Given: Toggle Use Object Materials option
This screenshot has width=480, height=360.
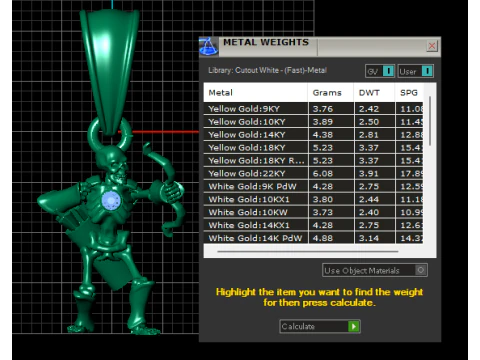Looking at the screenshot, I should pyautogui.click(x=375, y=270).
